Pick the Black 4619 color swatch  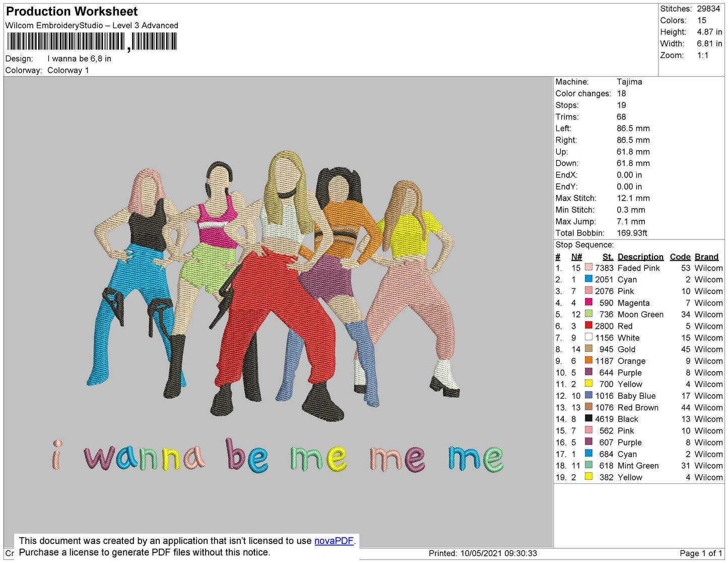588,418
